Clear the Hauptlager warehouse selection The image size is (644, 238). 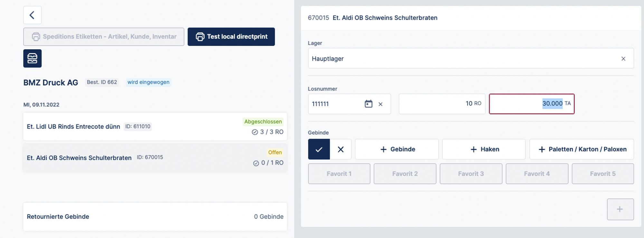623,59
